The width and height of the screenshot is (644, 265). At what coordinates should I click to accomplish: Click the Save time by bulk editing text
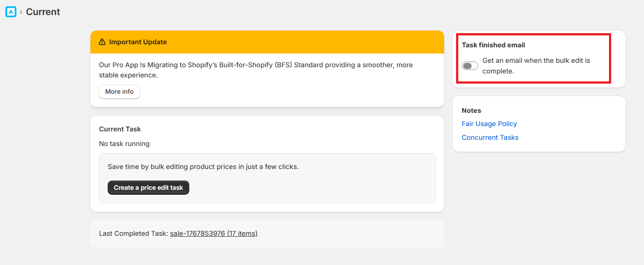[x=203, y=167]
